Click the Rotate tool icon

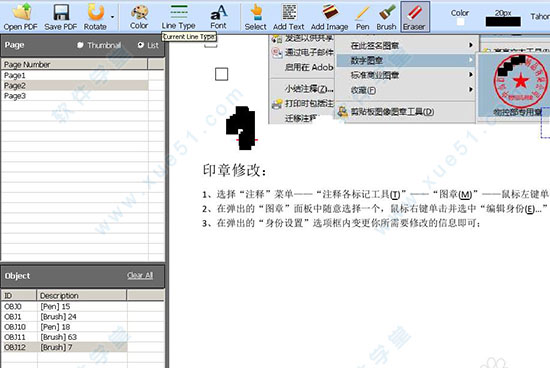95,12
